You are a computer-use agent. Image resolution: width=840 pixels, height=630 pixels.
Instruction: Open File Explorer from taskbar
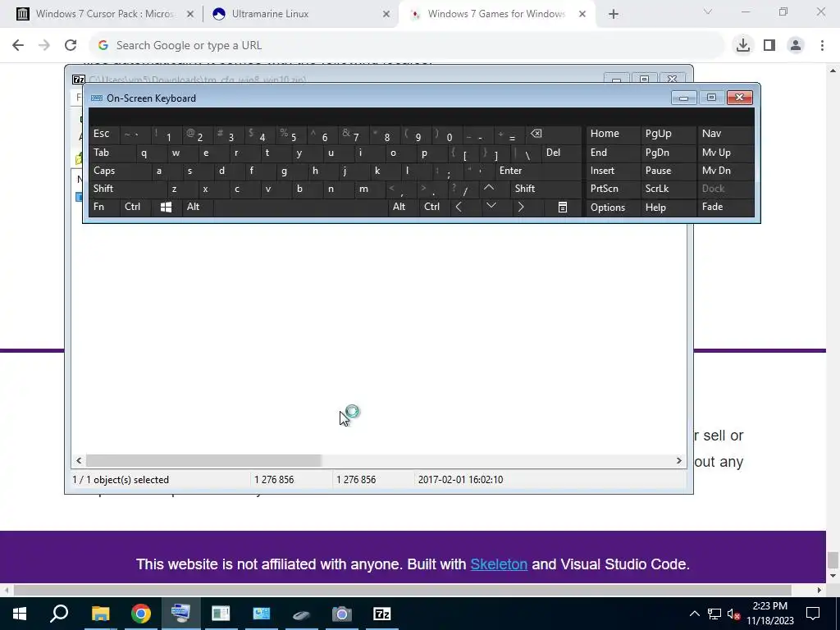[x=100, y=614]
